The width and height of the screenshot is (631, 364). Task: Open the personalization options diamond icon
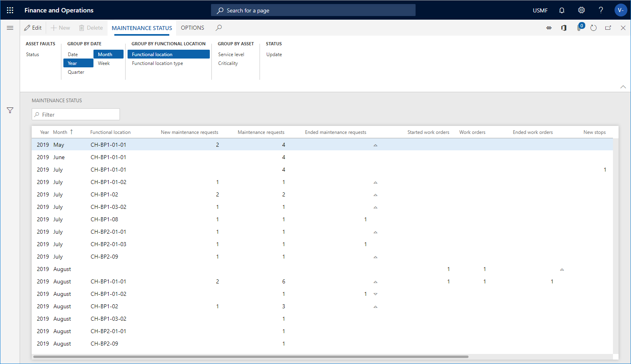pos(549,28)
